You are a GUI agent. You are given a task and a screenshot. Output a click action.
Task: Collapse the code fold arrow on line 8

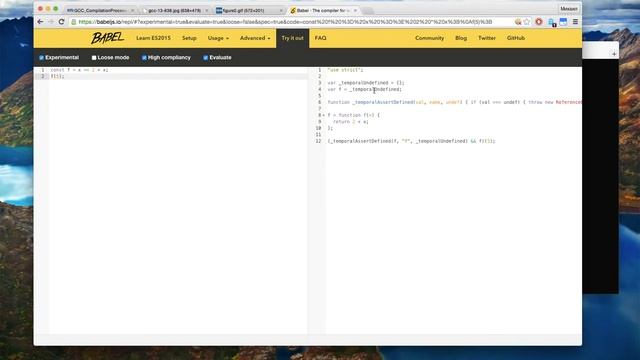pyautogui.click(x=324, y=116)
